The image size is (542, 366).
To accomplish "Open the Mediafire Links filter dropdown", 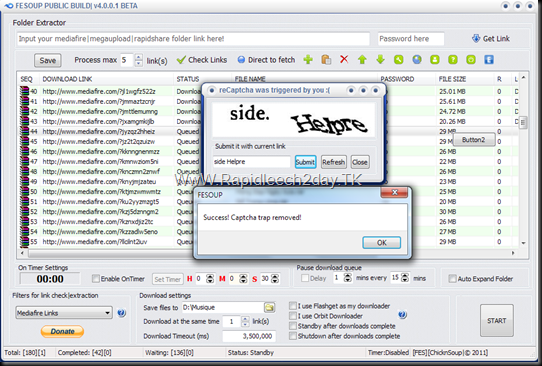I will 64,313.
